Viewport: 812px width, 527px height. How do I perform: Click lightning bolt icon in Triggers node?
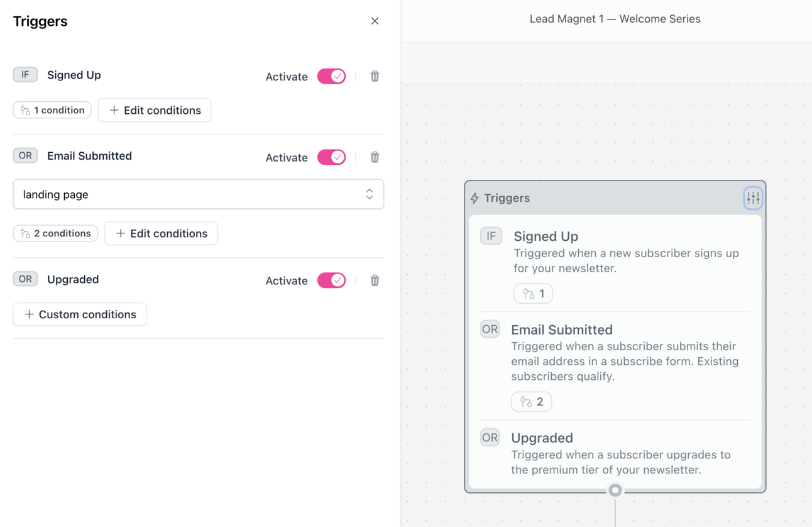coord(475,198)
